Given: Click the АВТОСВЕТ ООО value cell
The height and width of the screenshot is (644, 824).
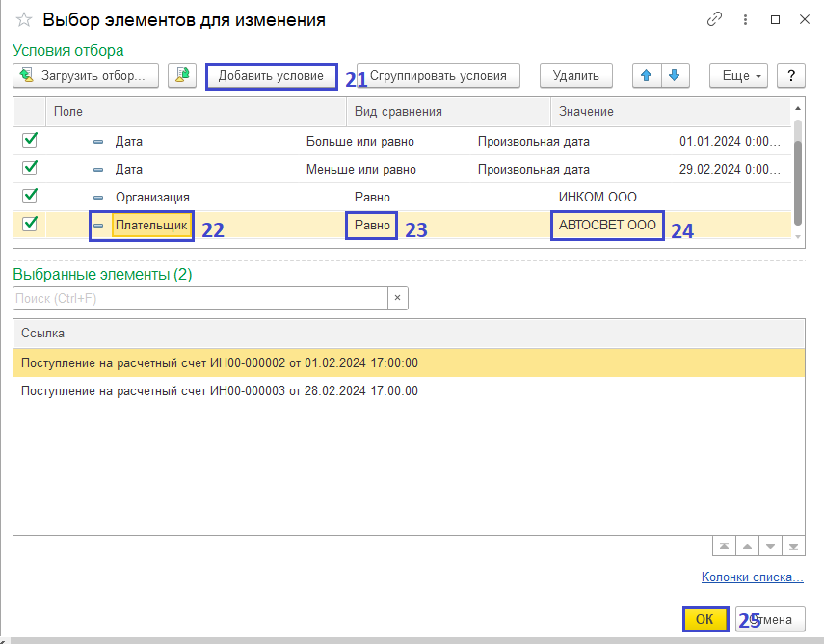Looking at the screenshot, I should tap(607, 226).
